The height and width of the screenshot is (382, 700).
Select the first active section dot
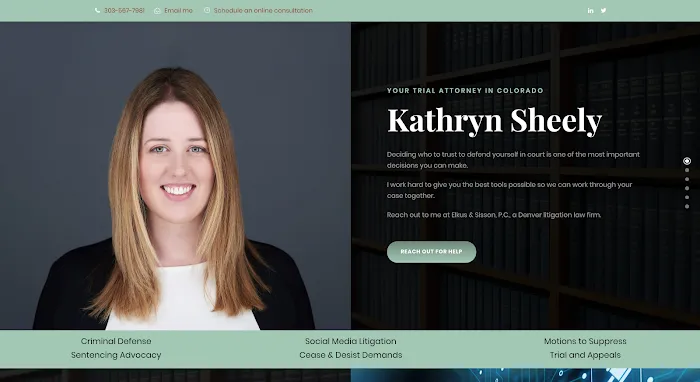[687, 161]
